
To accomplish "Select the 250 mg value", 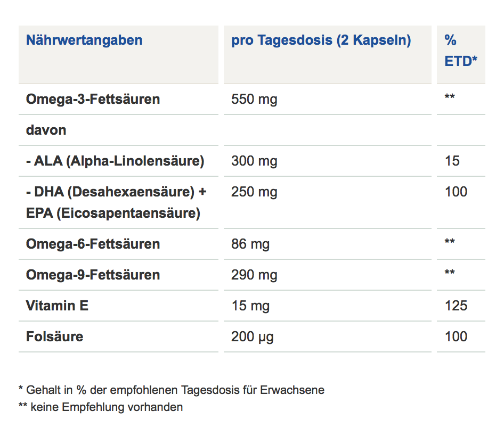I will [254, 192].
